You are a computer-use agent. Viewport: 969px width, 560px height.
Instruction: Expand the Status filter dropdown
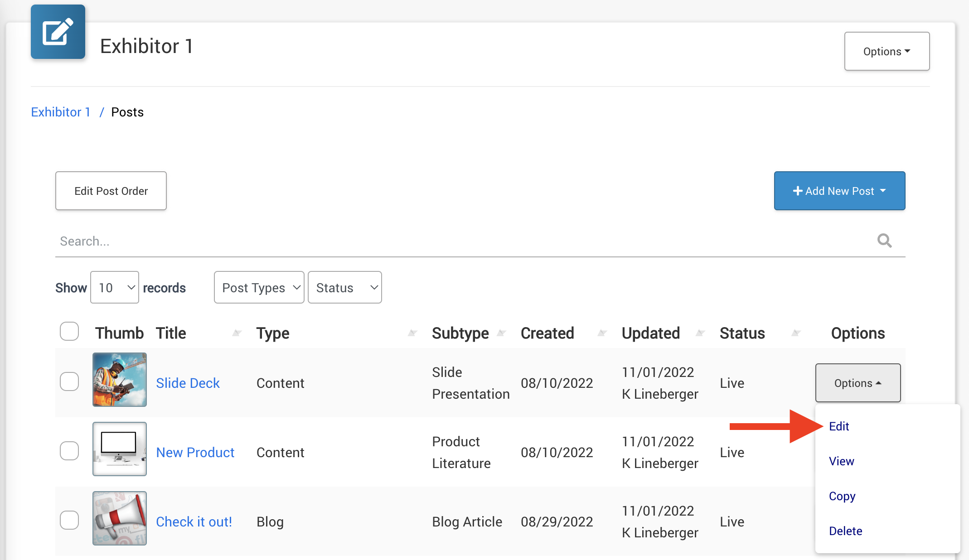pos(344,287)
